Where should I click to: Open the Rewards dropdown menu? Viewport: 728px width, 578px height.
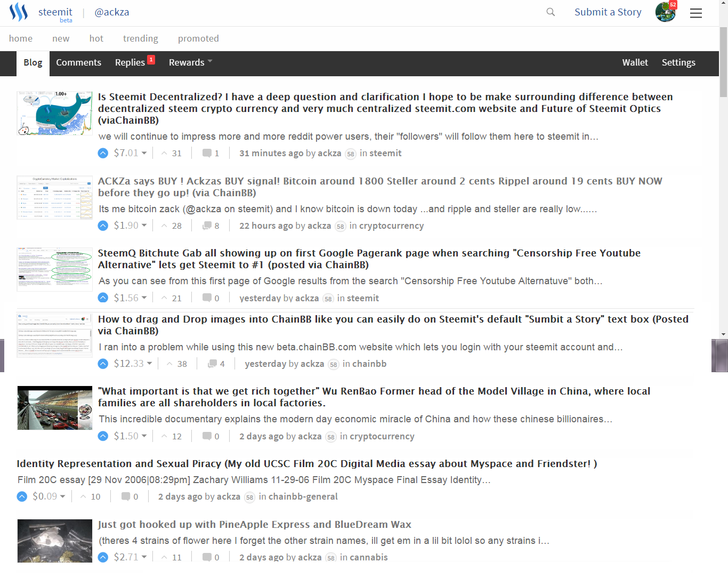click(x=190, y=62)
